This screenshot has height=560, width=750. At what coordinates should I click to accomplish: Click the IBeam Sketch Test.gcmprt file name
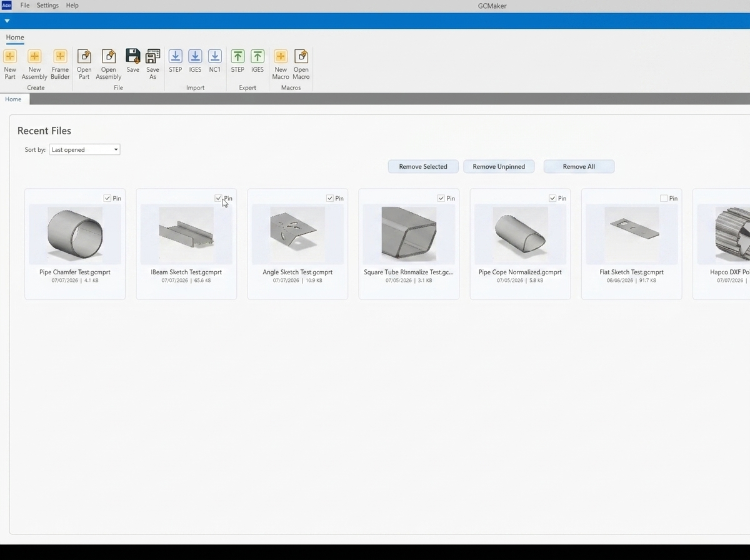(x=186, y=272)
